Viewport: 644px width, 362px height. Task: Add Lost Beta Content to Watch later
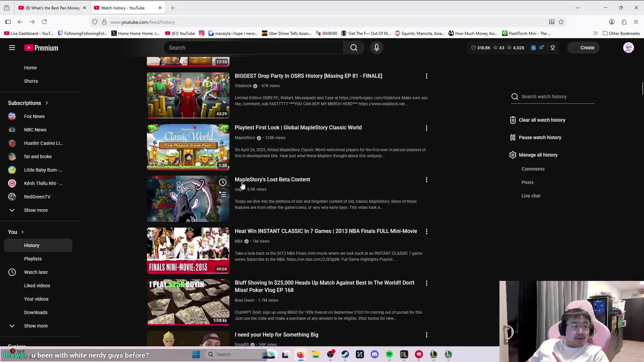(x=222, y=183)
